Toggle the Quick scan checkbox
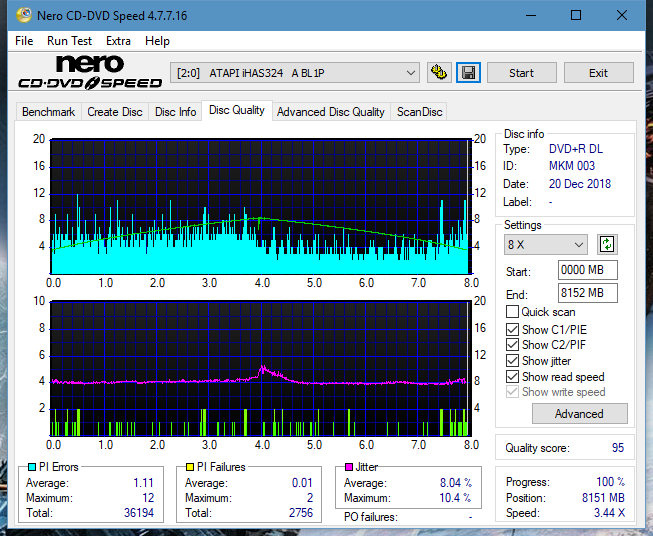 [x=512, y=312]
